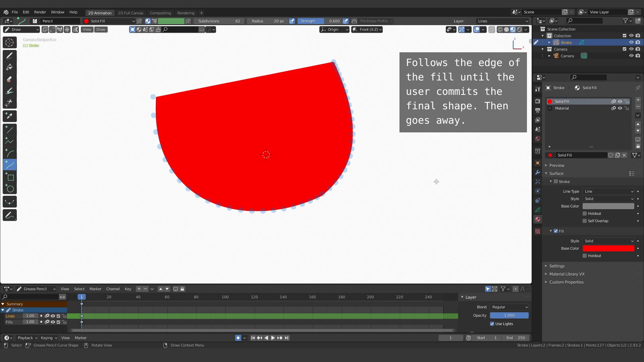The height and width of the screenshot is (362, 644).
Task: Select the Circle shape tool
Action: tap(9, 189)
